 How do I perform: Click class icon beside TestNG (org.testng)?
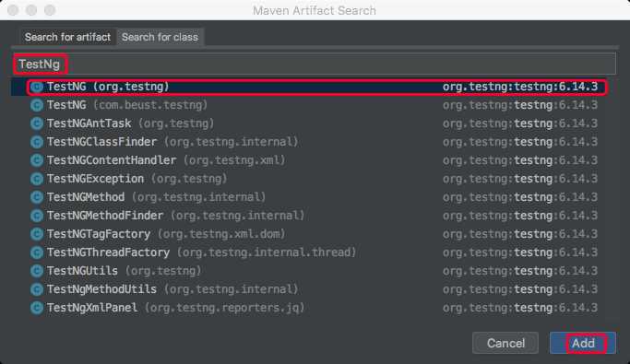37,87
